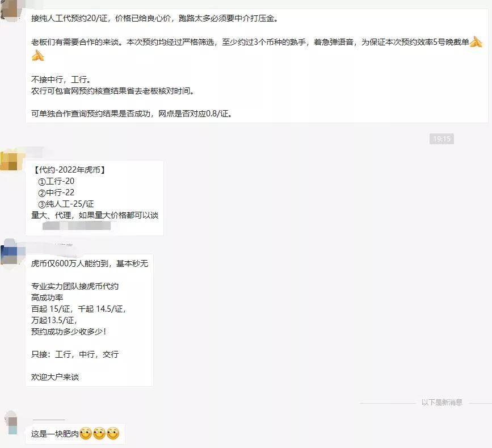Screen dimensions: 492x448
Task: Click the bottom sender's avatar
Action: [x=12, y=424]
